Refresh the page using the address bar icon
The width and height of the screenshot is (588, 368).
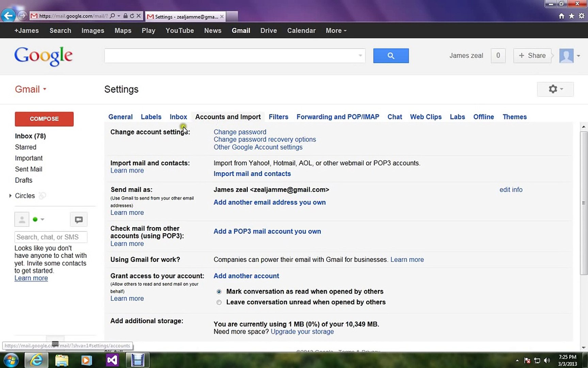[133, 16]
